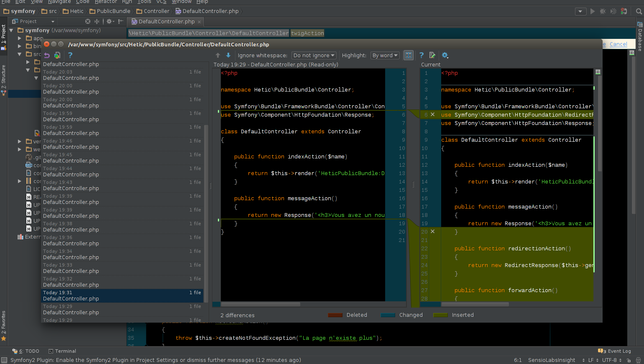Viewport: 644px width, 364px height.
Task: Click the edit source pencil icon
Action: pos(432,55)
